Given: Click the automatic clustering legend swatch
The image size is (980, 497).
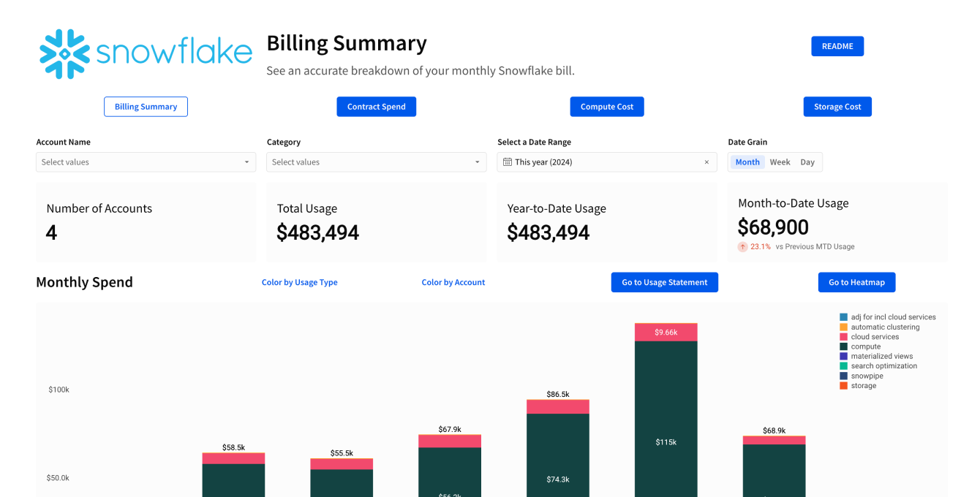Looking at the screenshot, I should (843, 327).
